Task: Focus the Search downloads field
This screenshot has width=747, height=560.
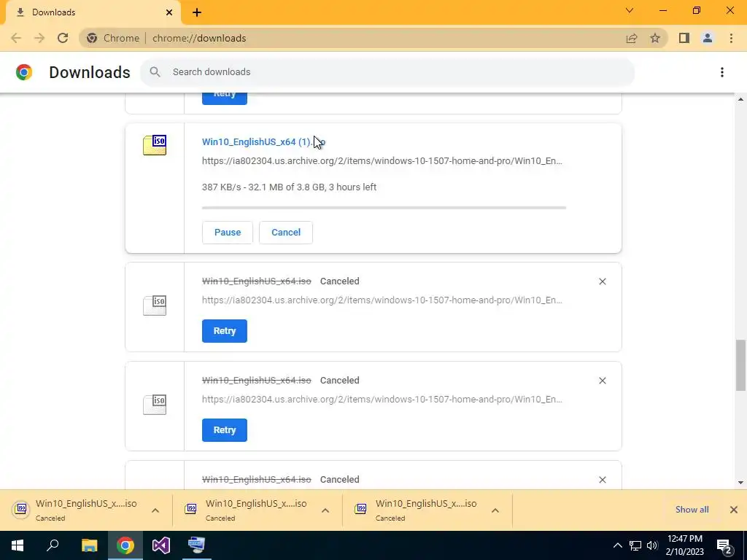Action: [x=387, y=72]
